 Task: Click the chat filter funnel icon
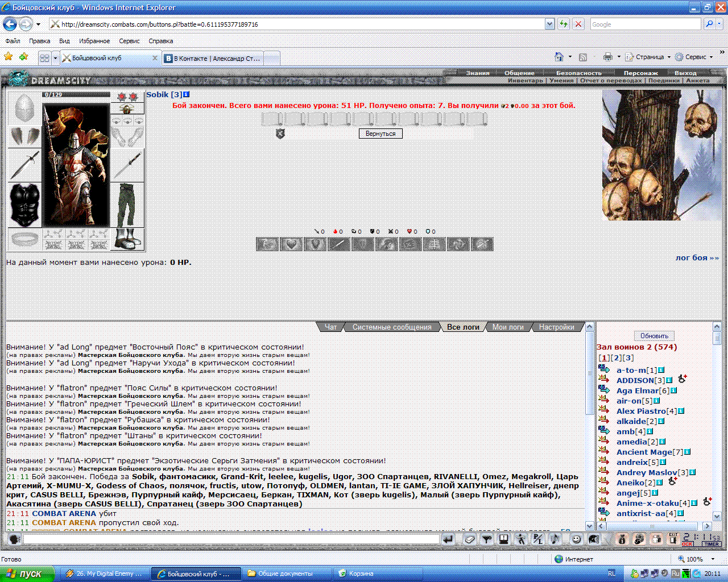487,539
